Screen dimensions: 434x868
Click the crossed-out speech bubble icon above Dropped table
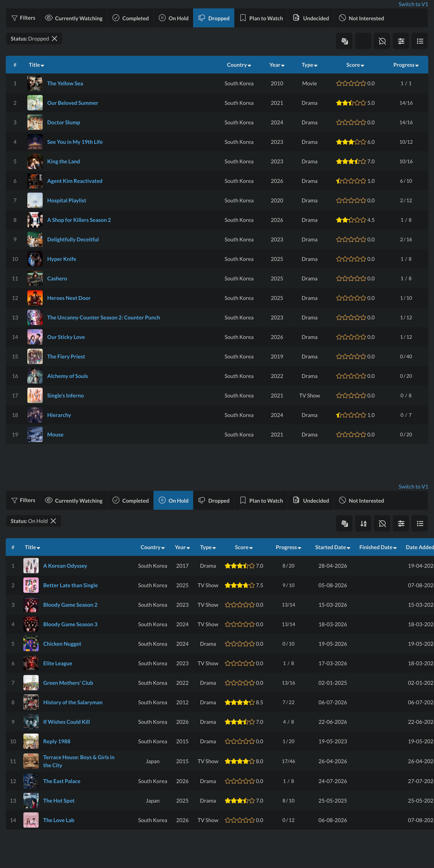(x=382, y=41)
